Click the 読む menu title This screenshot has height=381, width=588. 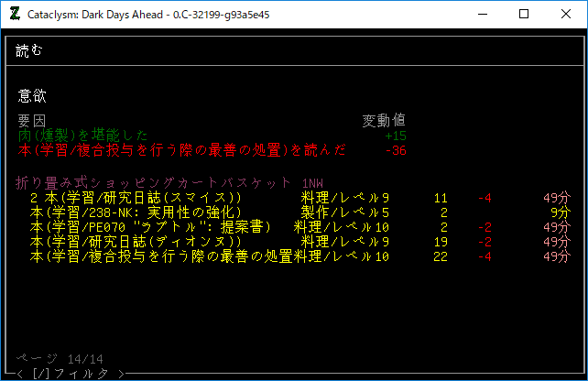[30, 51]
